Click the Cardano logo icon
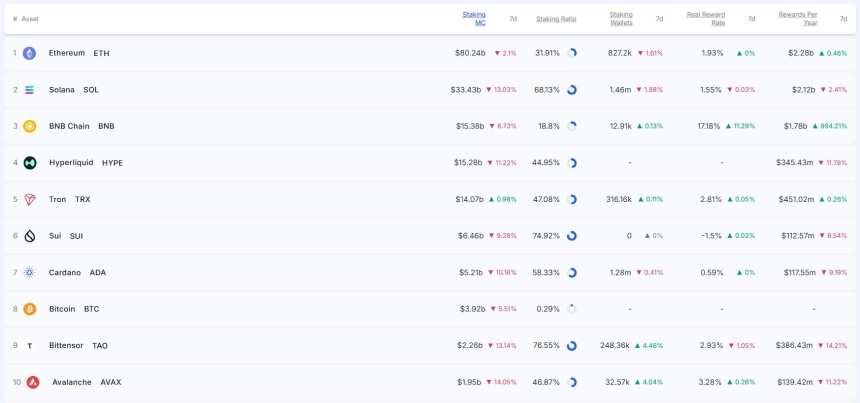 coord(30,272)
